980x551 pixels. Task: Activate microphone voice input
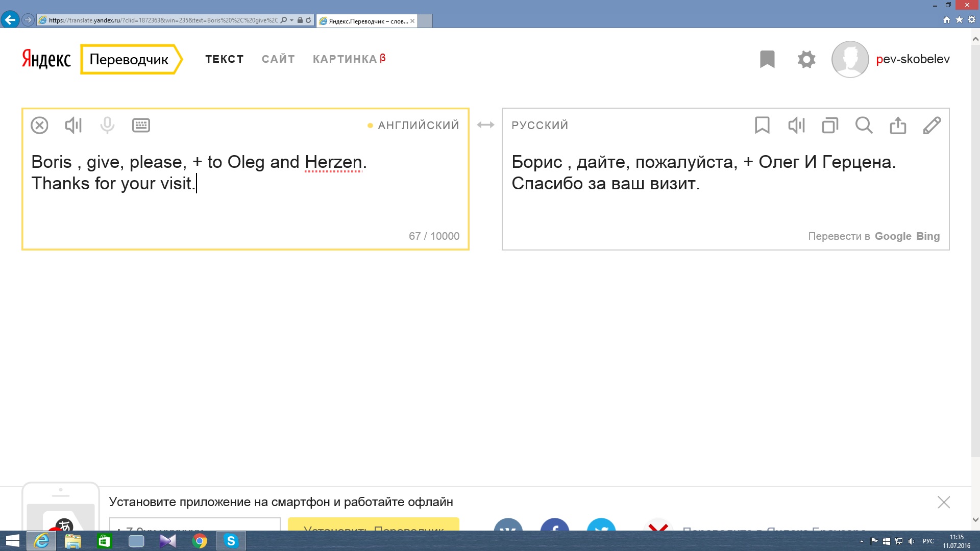coord(107,125)
